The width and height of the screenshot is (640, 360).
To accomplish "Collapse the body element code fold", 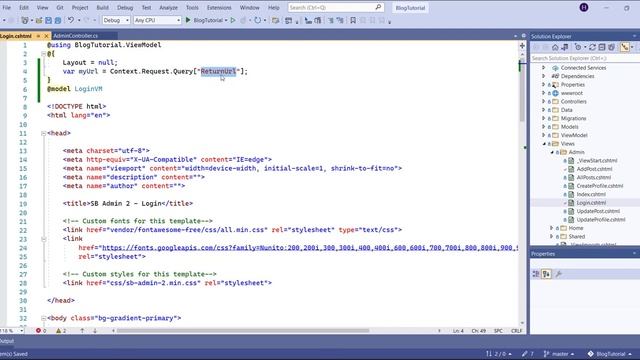I will tap(43, 318).
